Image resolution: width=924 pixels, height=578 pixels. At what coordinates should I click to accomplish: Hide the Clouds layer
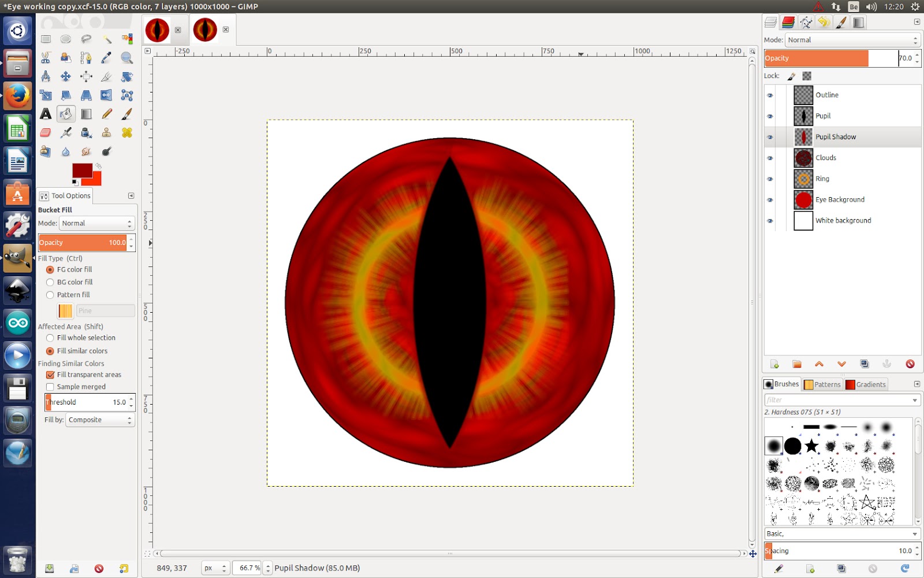point(770,157)
